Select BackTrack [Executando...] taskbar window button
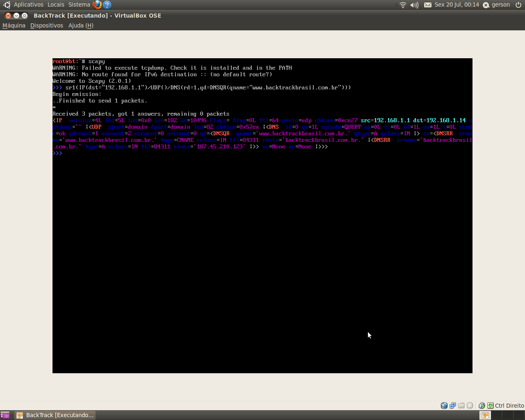 coord(55,415)
